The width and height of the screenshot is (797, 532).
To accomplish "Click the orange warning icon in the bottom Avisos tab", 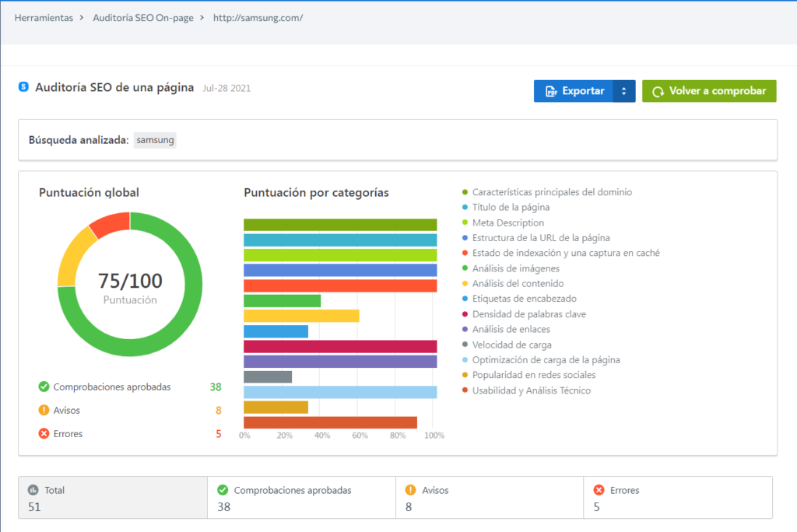I will pyautogui.click(x=410, y=490).
